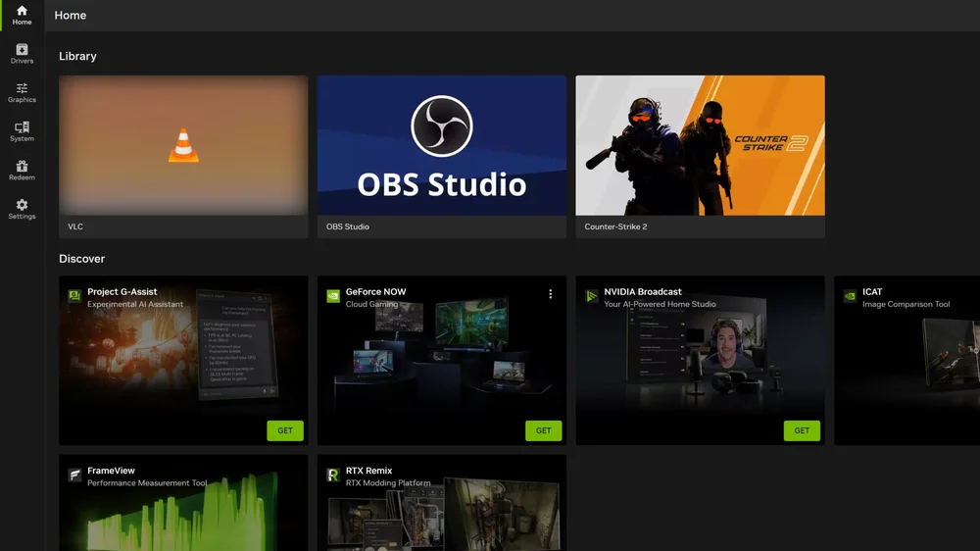This screenshot has width=980, height=551.
Task: Open the Drivers section
Action: click(x=22, y=54)
